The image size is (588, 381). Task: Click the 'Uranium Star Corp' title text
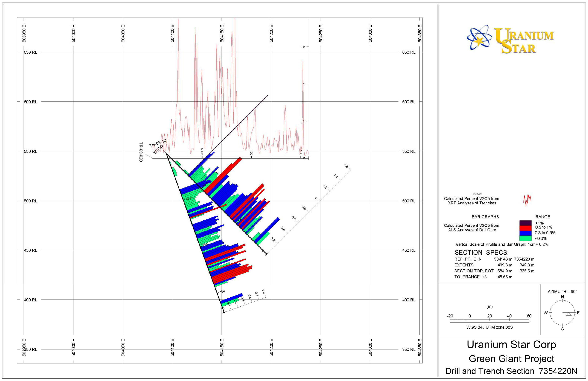point(511,345)
